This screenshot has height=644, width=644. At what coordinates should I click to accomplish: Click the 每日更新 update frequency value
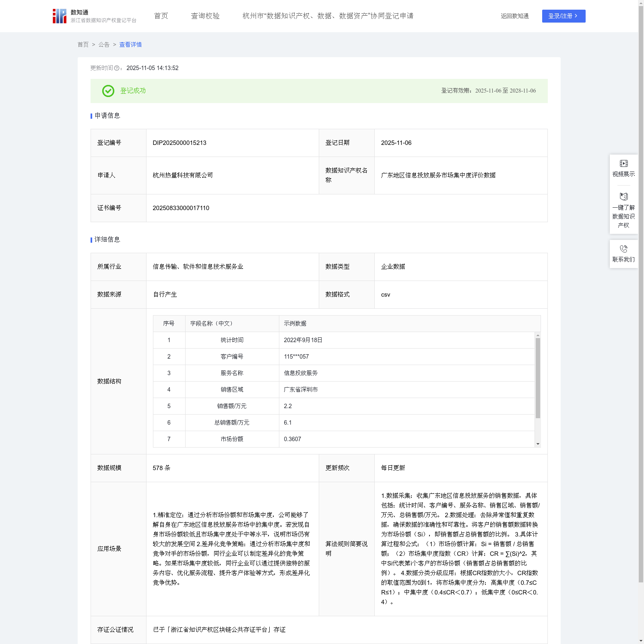[x=393, y=468]
